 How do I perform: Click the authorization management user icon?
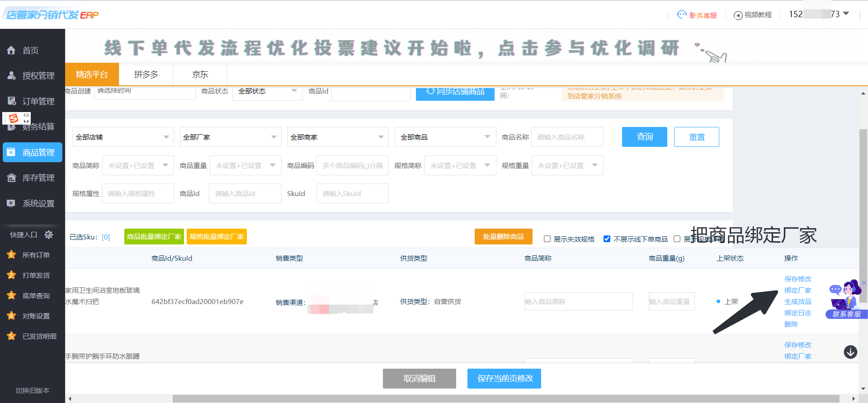[11, 75]
